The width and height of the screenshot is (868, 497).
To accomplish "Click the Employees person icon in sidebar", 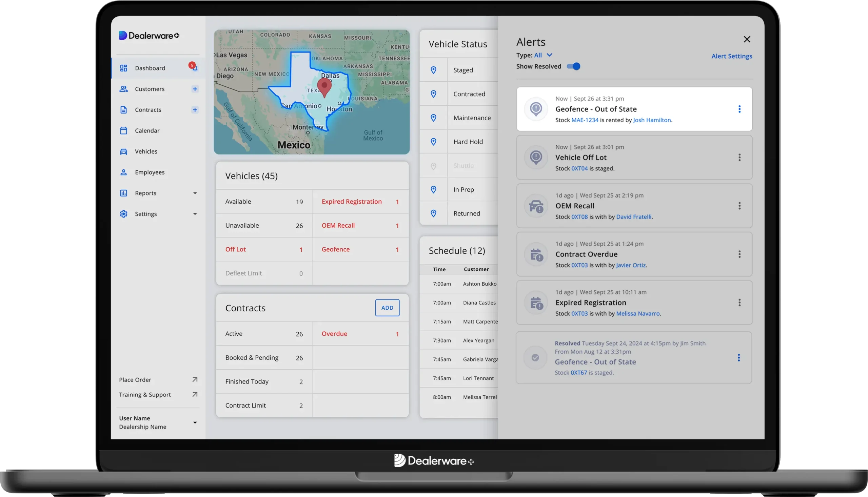I will click(124, 172).
